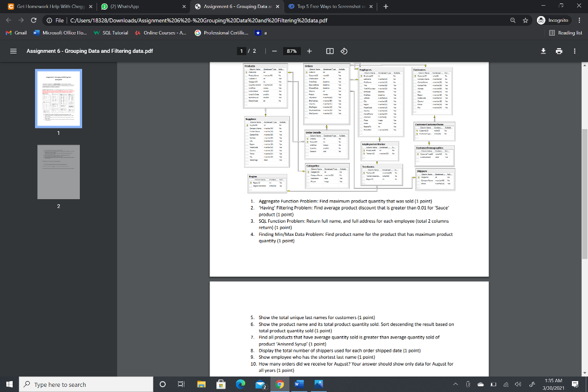This screenshot has height=392, width=588.
Task: Click the 87% zoom level field
Action: pos(292,51)
